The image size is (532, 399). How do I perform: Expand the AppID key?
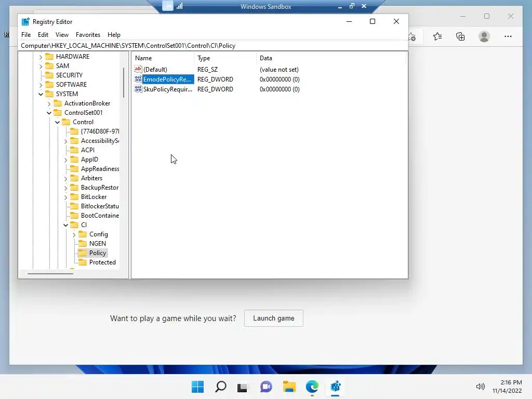point(66,159)
